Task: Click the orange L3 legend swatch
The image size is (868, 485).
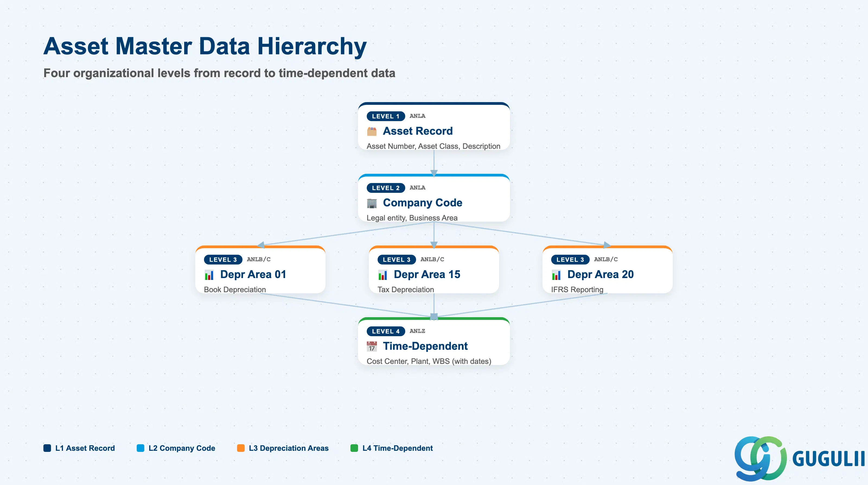Action: coord(241,448)
